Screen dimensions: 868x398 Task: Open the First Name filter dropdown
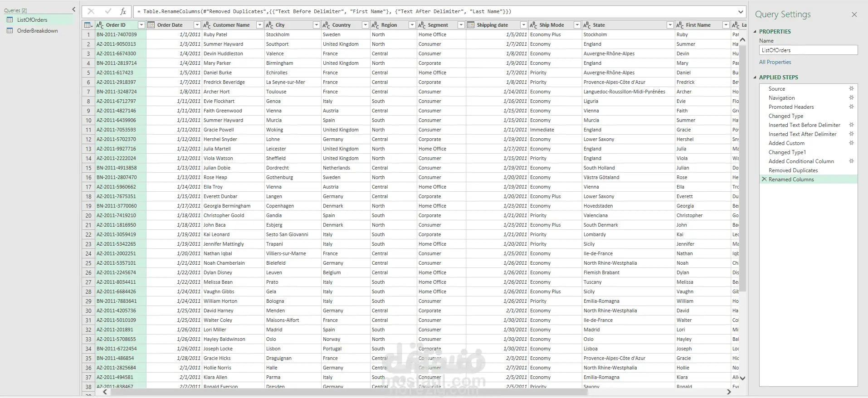click(x=726, y=25)
